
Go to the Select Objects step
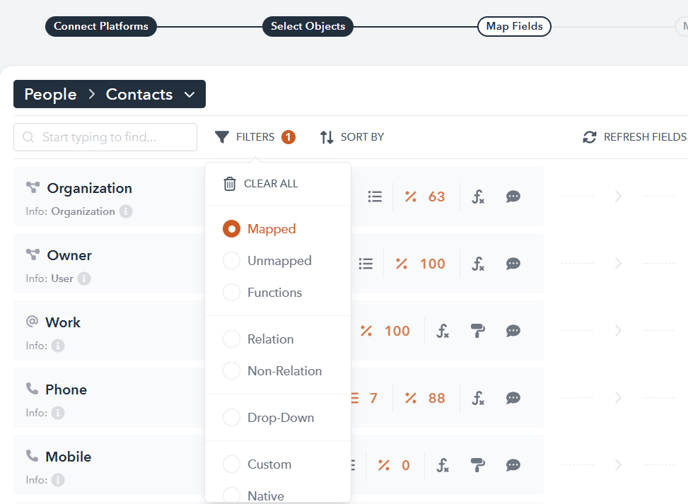click(x=308, y=26)
